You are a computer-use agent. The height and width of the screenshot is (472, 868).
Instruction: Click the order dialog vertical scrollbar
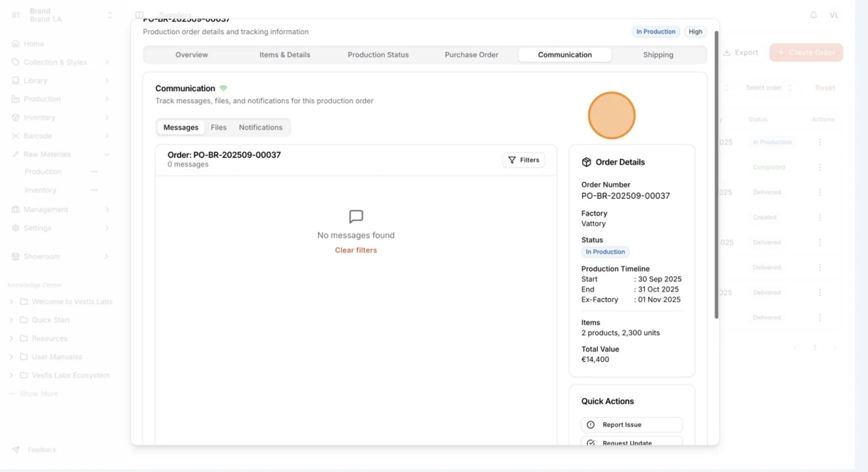pos(716,174)
